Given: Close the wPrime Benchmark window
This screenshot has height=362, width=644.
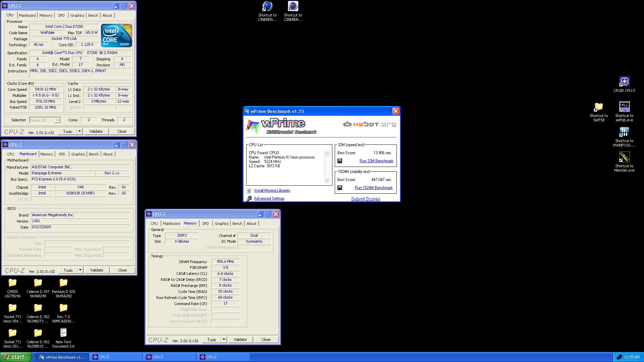Looking at the screenshot, I should tap(396, 111).
